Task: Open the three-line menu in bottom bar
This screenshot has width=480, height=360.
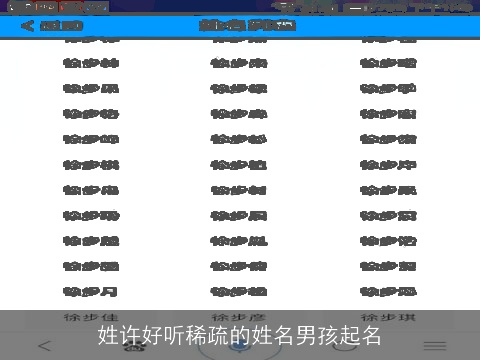Action: pos(435,346)
